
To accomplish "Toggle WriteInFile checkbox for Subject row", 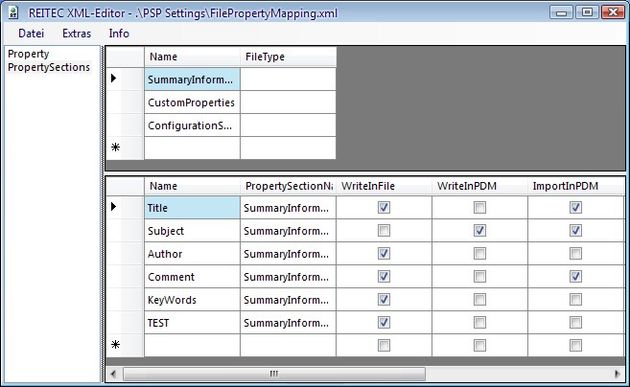I will pos(384,230).
